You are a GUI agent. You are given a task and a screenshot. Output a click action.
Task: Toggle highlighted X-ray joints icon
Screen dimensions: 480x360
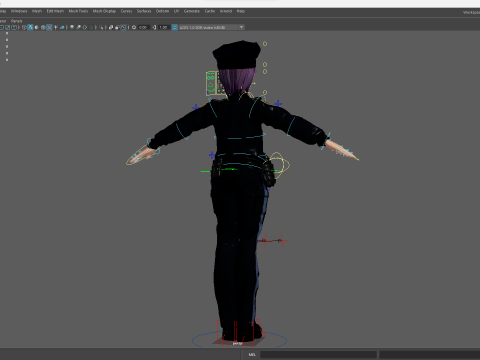(124, 27)
